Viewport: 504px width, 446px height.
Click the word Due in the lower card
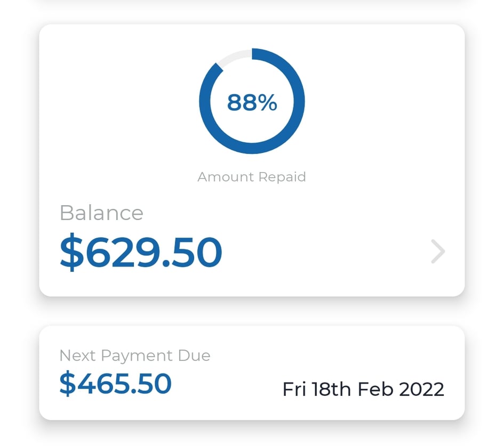[194, 355]
